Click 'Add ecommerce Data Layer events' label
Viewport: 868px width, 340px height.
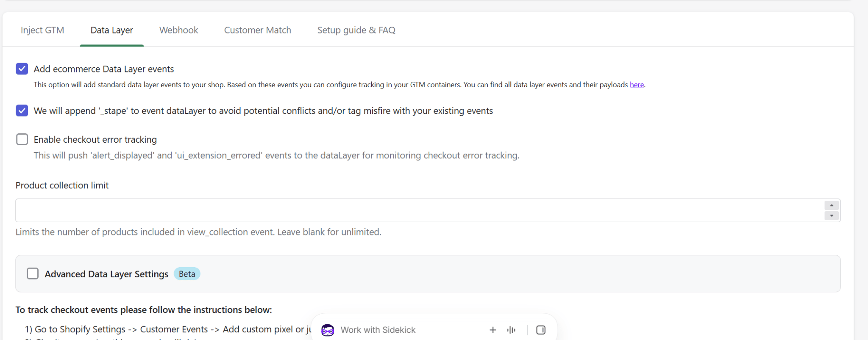[104, 69]
